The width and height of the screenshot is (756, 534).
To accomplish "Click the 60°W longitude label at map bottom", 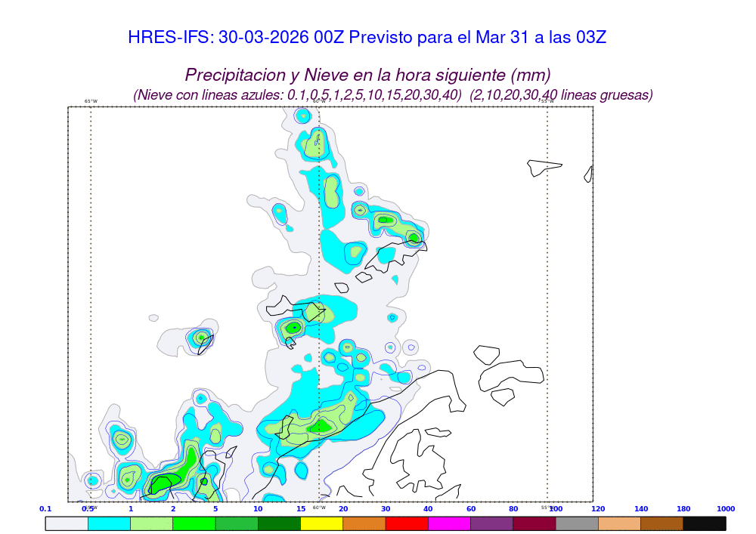I will [x=319, y=508].
